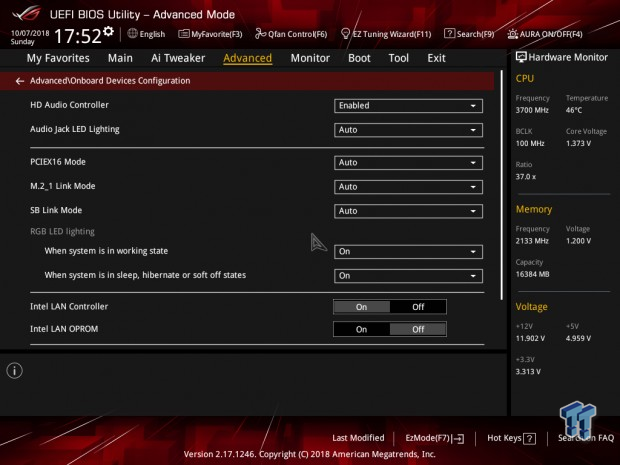This screenshot has height=465, width=620.
Task: Click the 10/07/2018 date text
Action: (x=30, y=33)
